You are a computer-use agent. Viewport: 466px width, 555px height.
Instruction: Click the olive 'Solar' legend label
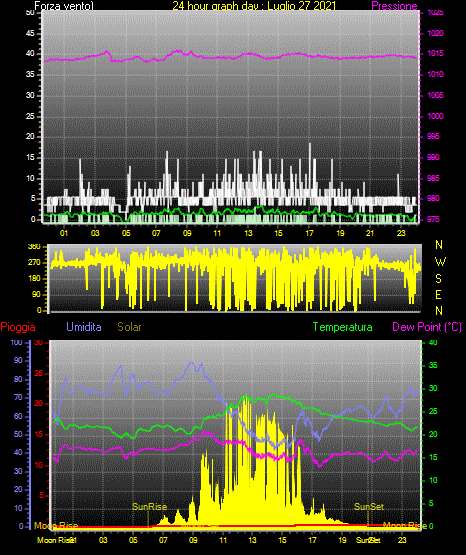[x=130, y=327]
